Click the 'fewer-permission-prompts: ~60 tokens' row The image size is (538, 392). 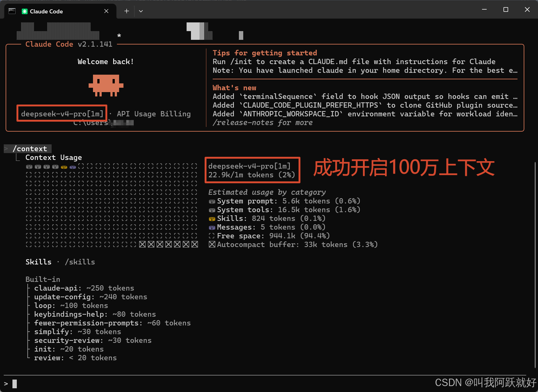pyautogui.click(x=113, y=323)
